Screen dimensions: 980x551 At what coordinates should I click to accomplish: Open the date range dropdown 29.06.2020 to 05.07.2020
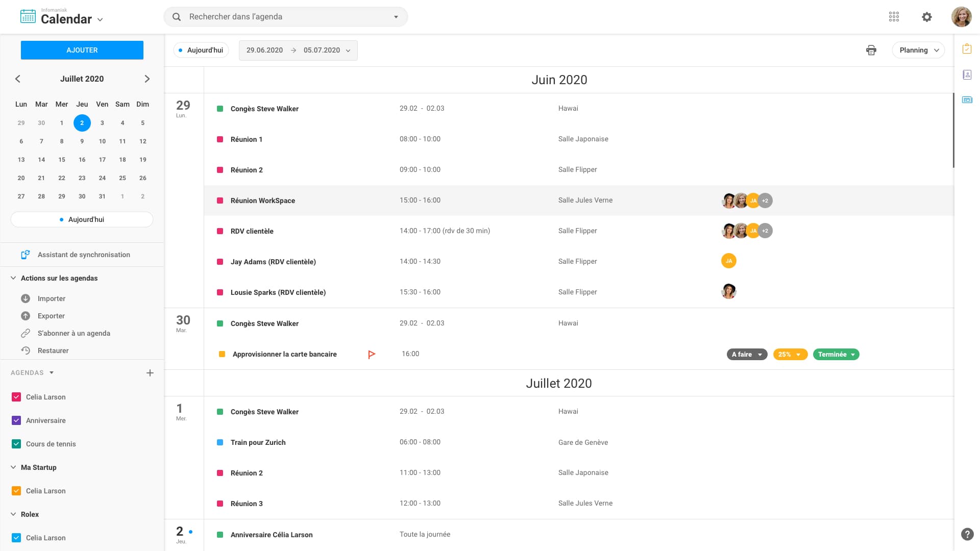coord(298,50)
